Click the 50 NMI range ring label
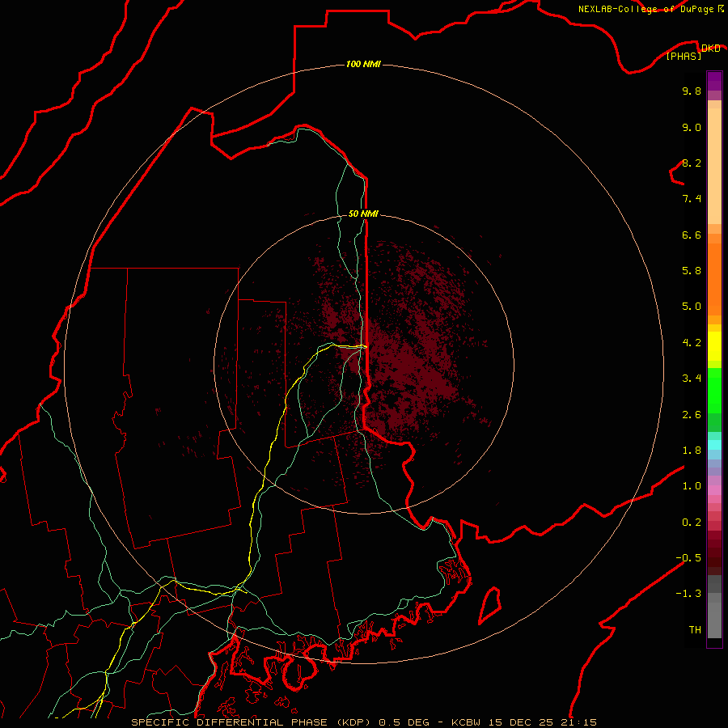Screen dimensions: 728x728 click(x=363, y=214)
